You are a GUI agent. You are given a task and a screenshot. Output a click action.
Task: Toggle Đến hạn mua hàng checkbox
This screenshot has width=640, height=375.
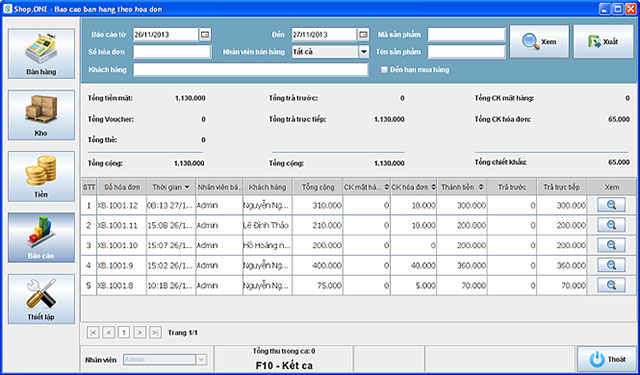tap(384, 70)
